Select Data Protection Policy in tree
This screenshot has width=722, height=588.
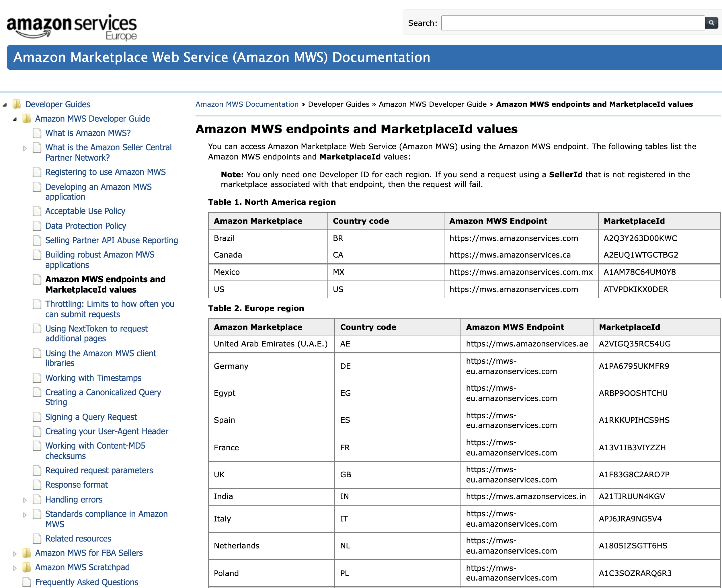click(86, 225)
